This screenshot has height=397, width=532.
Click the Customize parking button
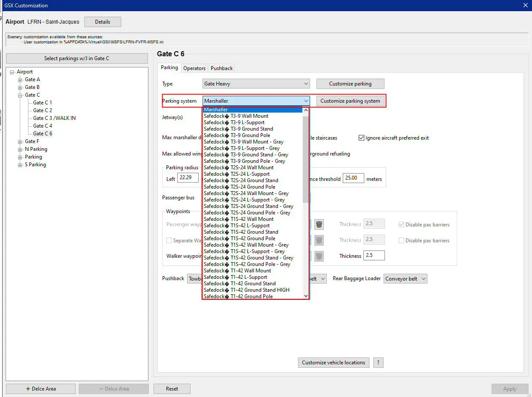click(351, 84)
